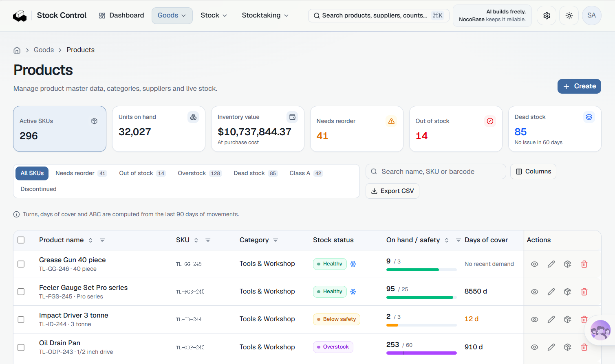Select the Needs reorder filter tab

pos(81,173)
